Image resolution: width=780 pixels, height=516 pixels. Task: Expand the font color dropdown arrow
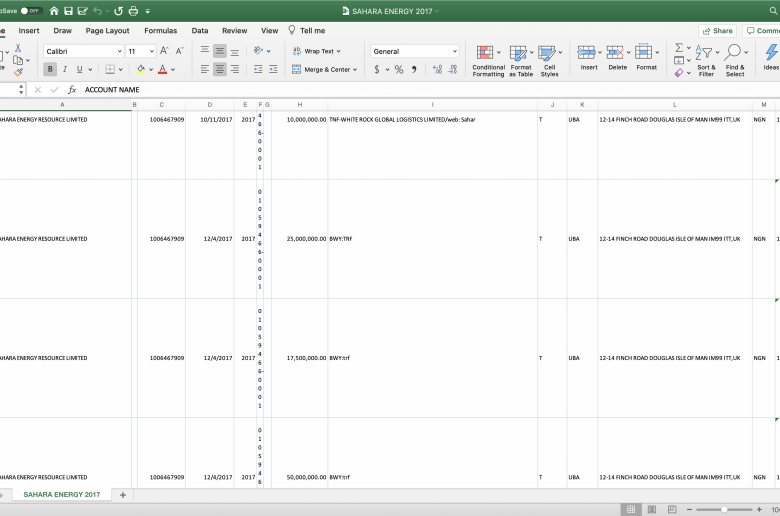point(173,70)
